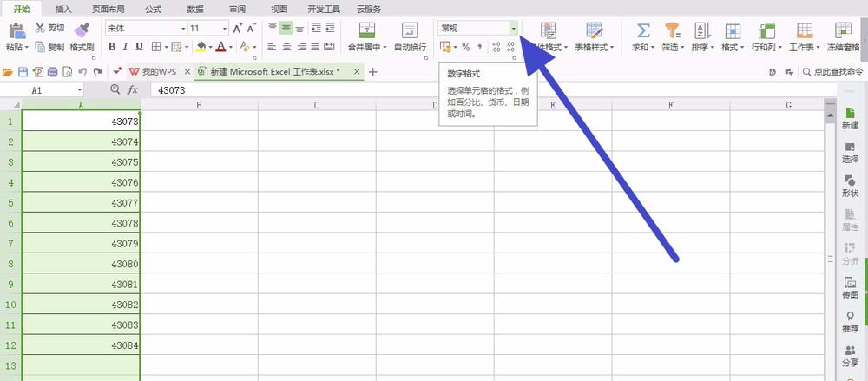Click the New (新建) sidebar button
This screenshot has width=868, height=381.
851,119
